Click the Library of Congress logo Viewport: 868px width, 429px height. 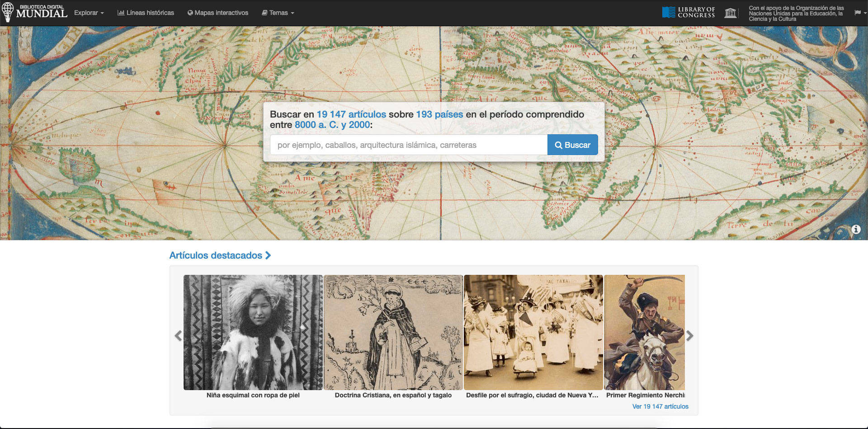(689, 12)
